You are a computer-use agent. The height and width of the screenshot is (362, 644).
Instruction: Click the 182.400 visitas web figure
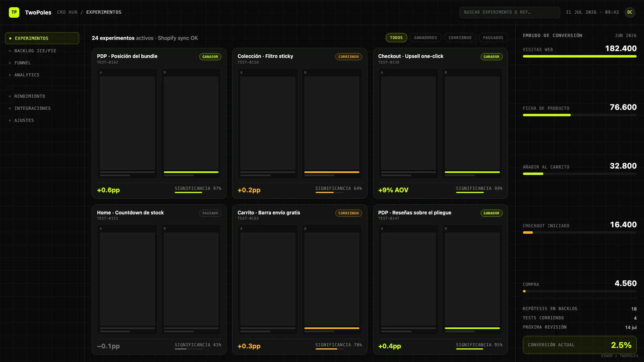(621, 48)
